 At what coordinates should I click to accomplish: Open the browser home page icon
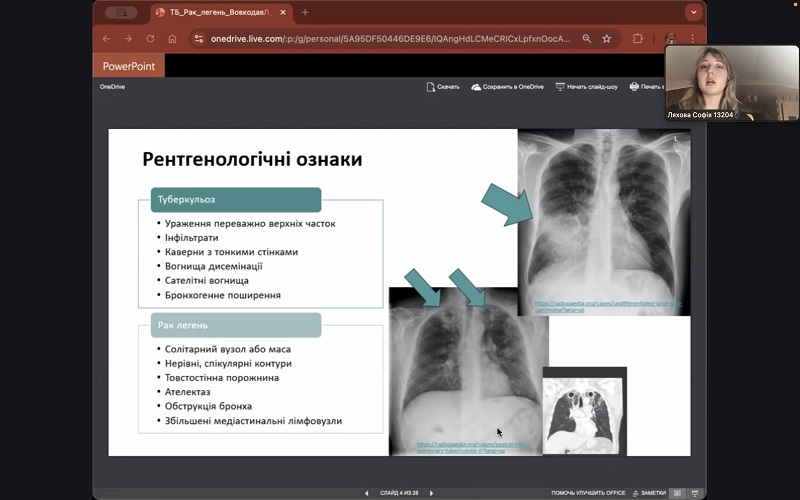172,39
